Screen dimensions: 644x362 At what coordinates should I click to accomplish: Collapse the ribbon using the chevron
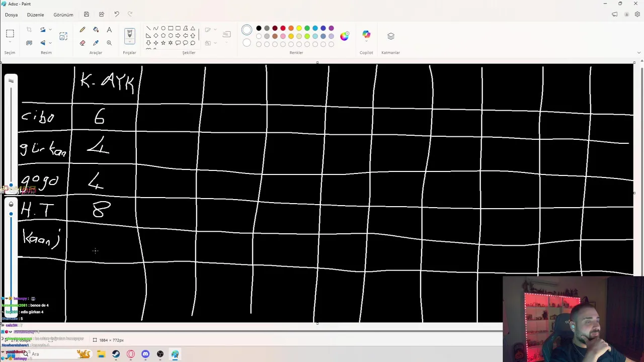(639, 52)
